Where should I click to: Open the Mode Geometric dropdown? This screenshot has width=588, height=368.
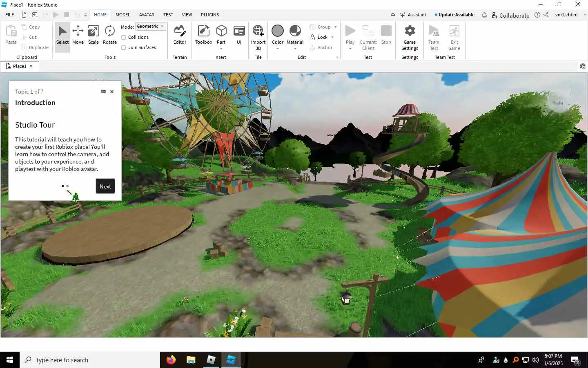point(151,26)
